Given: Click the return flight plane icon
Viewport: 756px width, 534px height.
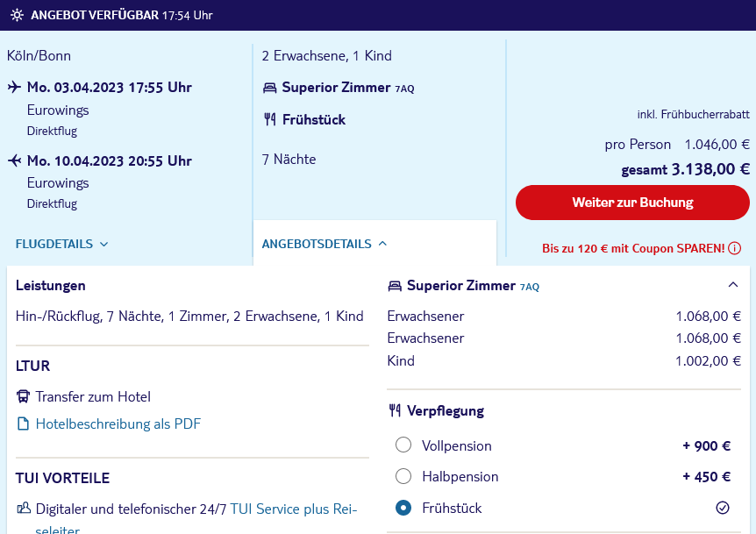Looking at the screenshot, I should pyautogui.click(x=14, y=160).
